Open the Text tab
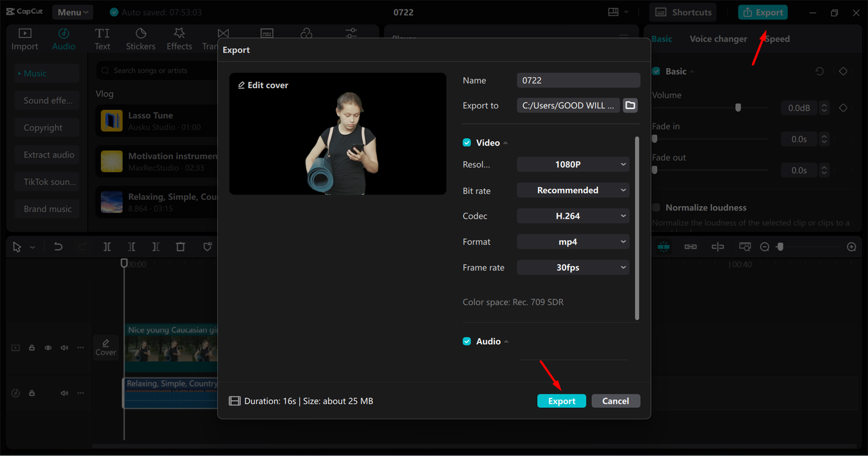 [102, 39]
